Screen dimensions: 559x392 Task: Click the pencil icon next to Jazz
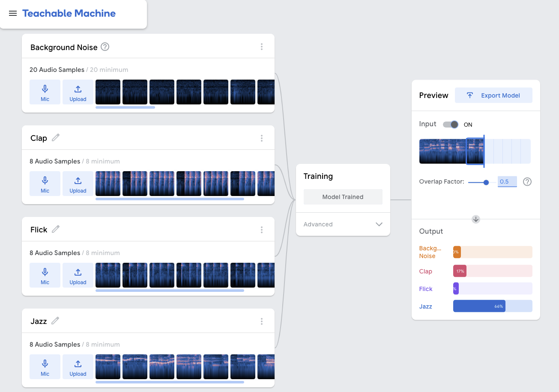pyautogui.click(x=55, y=321)
